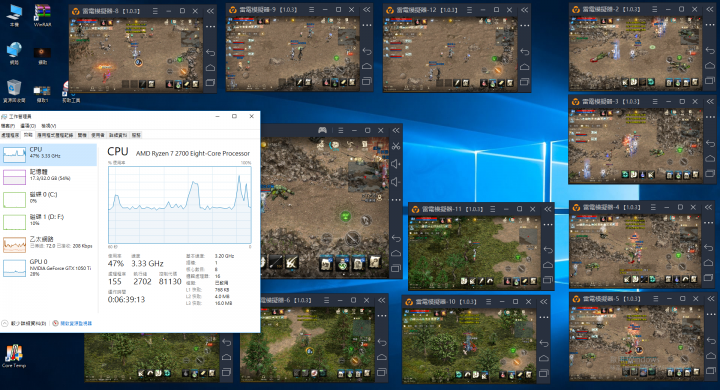Open 檔案(F) menu in Task Manager
Screen dimensions: 720x390
click(8, 126)
